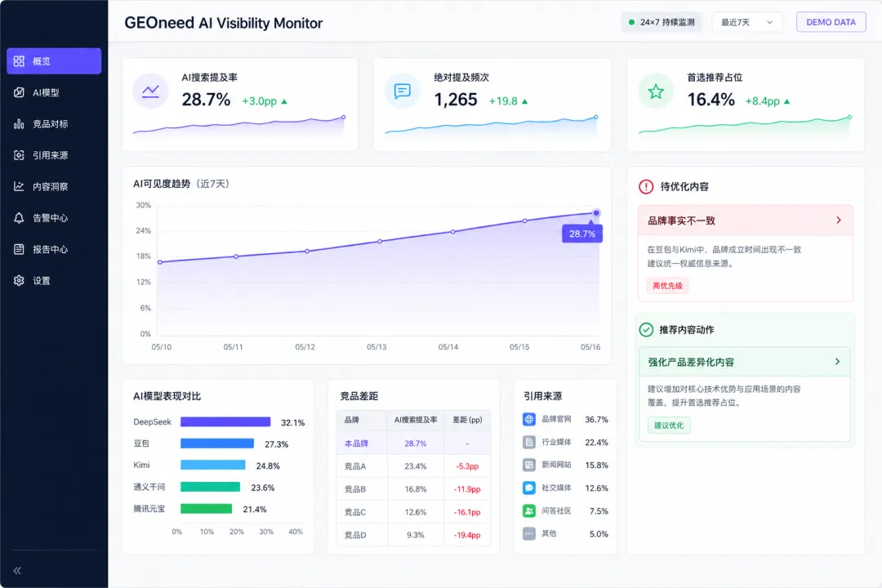This screenshot has height=588, width=882.
Task: Click the 32.1% DeepSeek value
Action: (293, 422)
